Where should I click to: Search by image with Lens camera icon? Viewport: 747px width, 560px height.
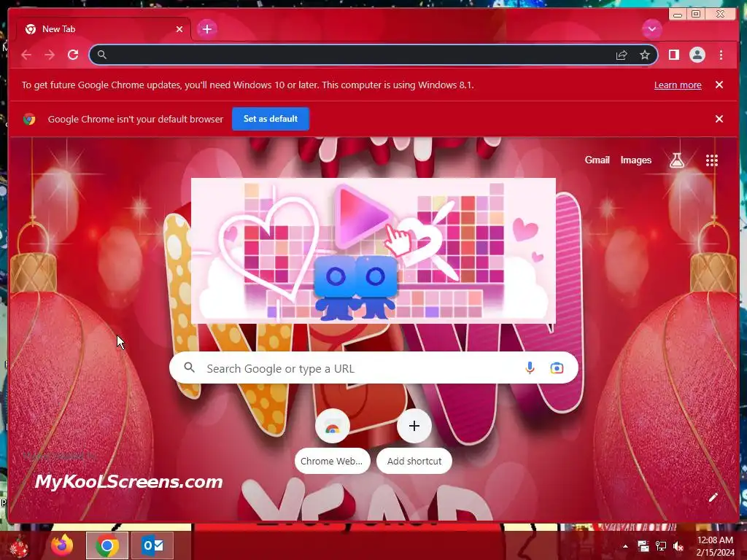tap(557, 368)
